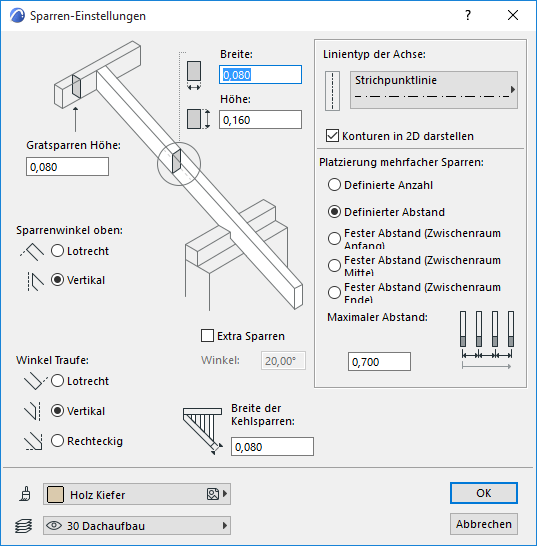The height and width of the screenshot is (546, 537).
Task: Select Rechteckig for Winkel Traufe
Action: [57, 441]
